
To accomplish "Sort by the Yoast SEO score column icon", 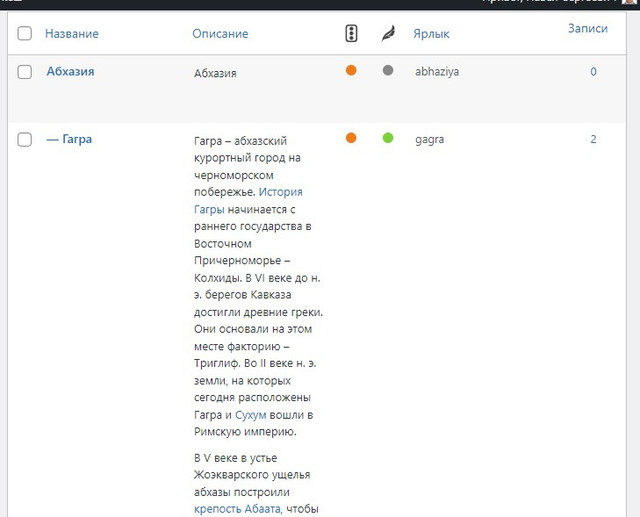I will pyautogui.click(x=351, y=33).
